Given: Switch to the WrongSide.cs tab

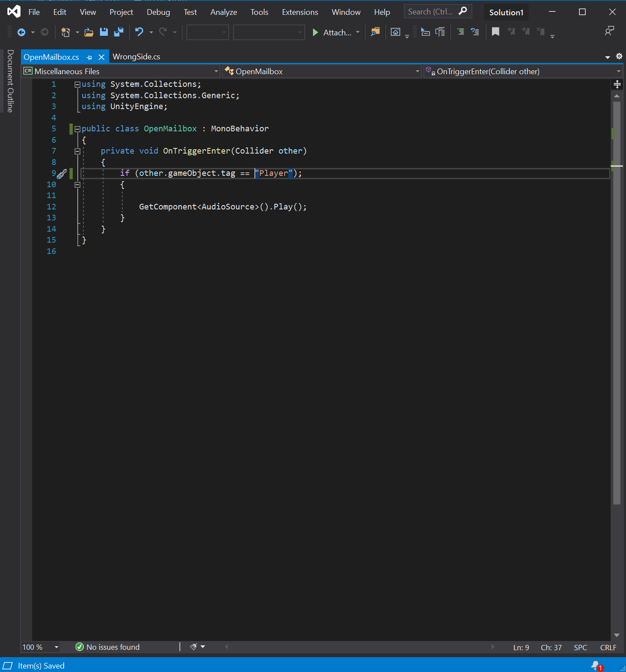Looking at the screenshot, I should pos(136,57).
